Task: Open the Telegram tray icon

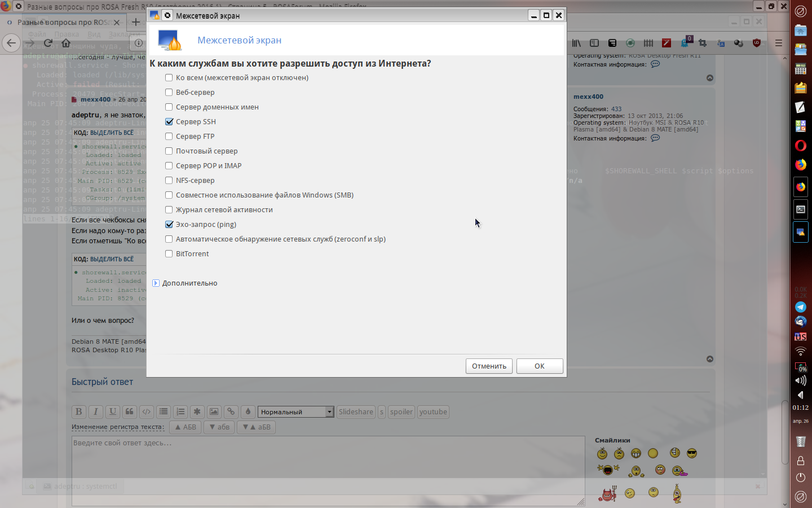Action: point(801,307)
